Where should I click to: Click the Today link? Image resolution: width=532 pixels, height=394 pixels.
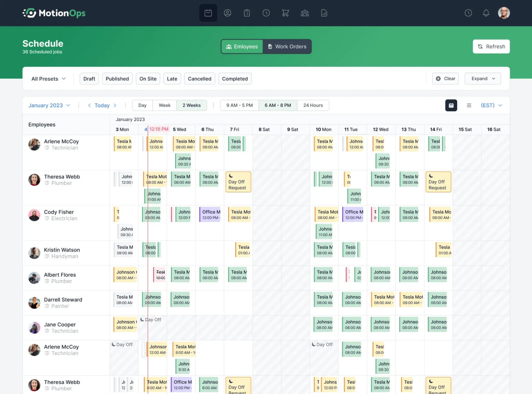point(102,105)
